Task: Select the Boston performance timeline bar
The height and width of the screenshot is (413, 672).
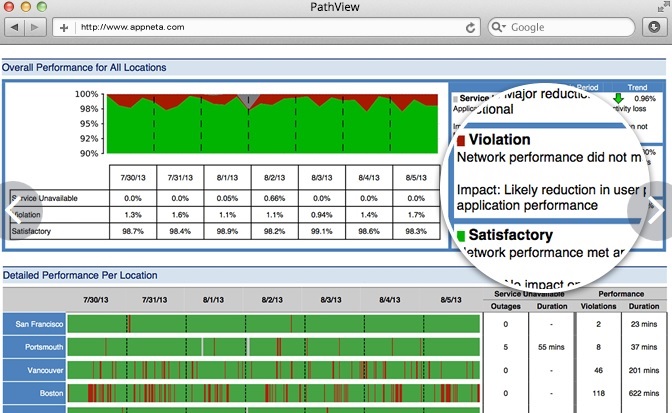Action: [273, 393]
